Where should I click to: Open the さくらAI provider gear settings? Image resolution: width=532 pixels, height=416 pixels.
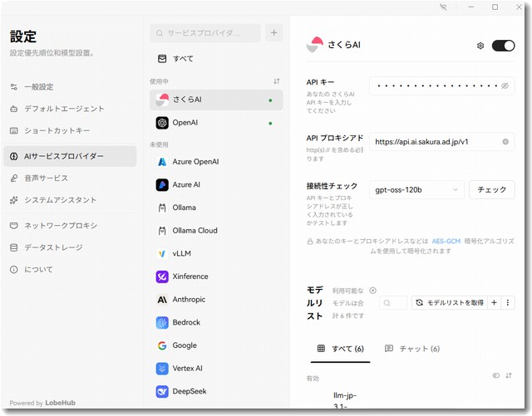480,46
